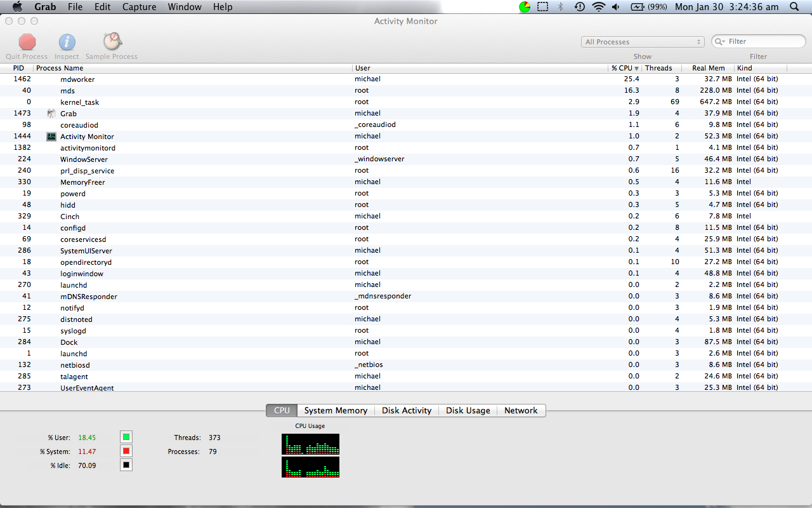Select the Cinch process row
812x508 pixels.
point(406,217)
